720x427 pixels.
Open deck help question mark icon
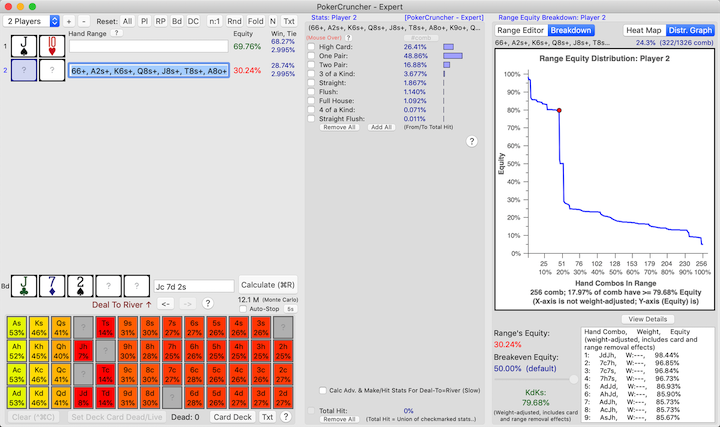(286, 417)
